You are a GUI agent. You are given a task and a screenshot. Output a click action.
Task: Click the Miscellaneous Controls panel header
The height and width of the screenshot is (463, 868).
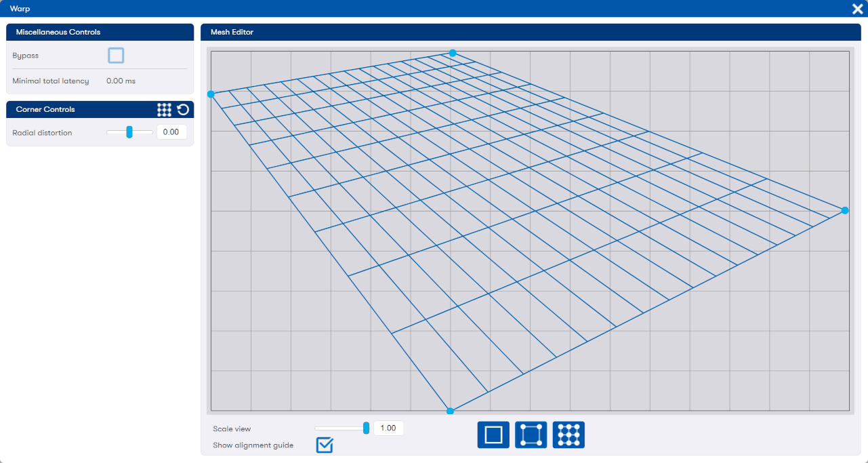pos(58,33)
